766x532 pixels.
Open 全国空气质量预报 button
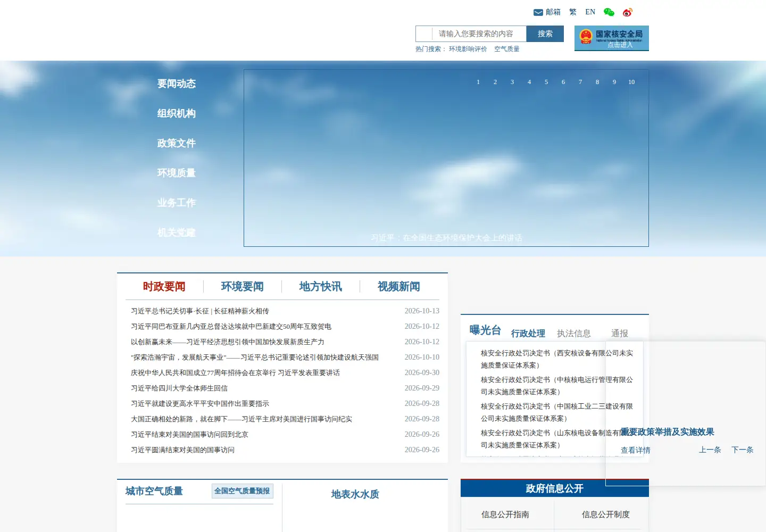[243, 491]
